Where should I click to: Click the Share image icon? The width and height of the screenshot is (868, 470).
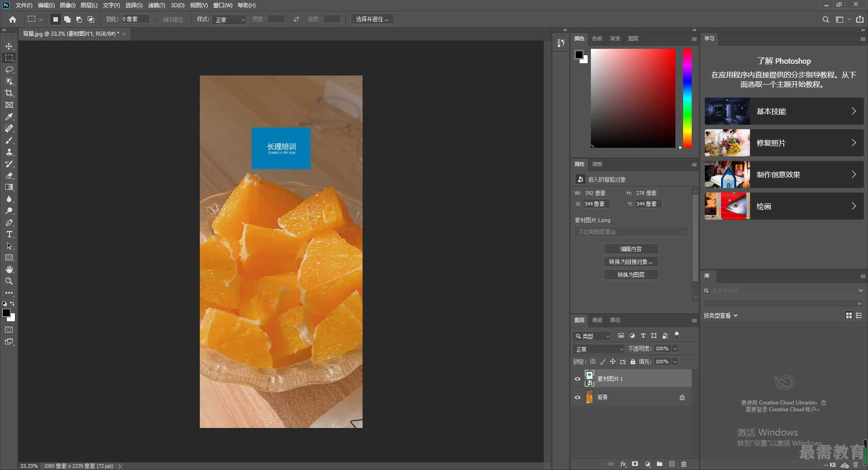(x=859, y=19)
